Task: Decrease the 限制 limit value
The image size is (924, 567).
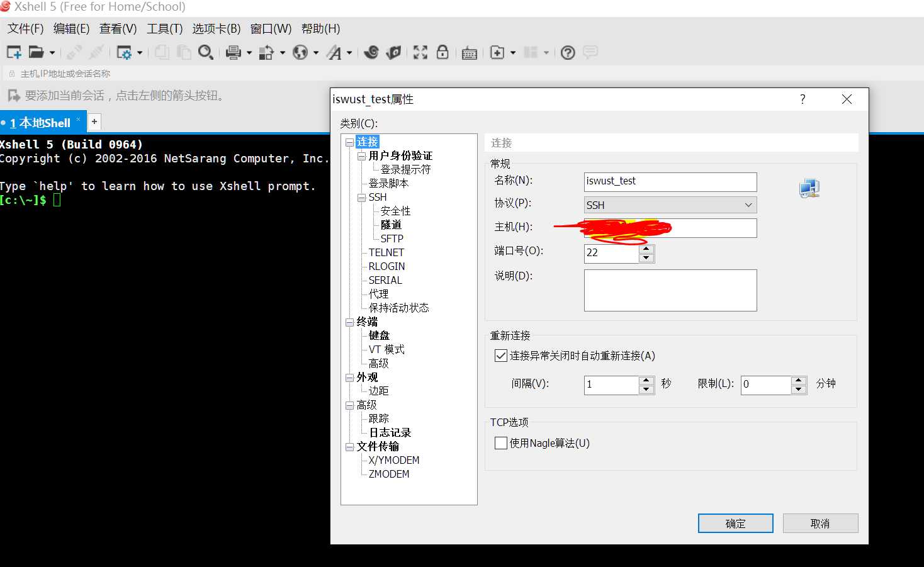Action: tap(799, 390)
